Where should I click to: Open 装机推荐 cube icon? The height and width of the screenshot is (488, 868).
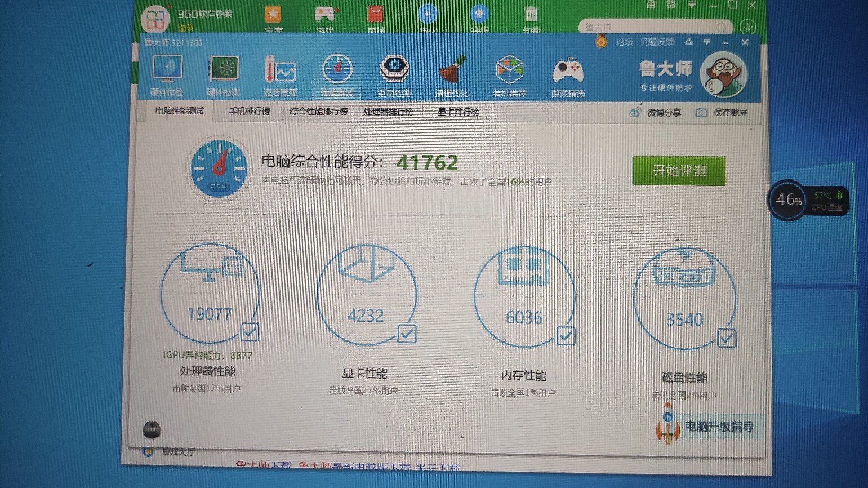(x=509, y=76)
